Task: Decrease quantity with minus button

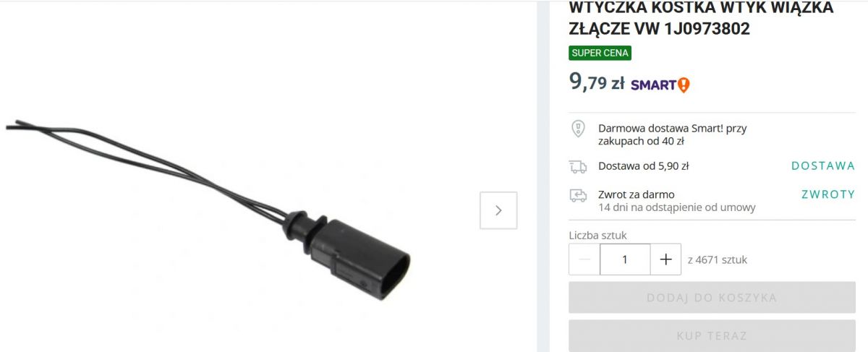Action: (584, 259)
